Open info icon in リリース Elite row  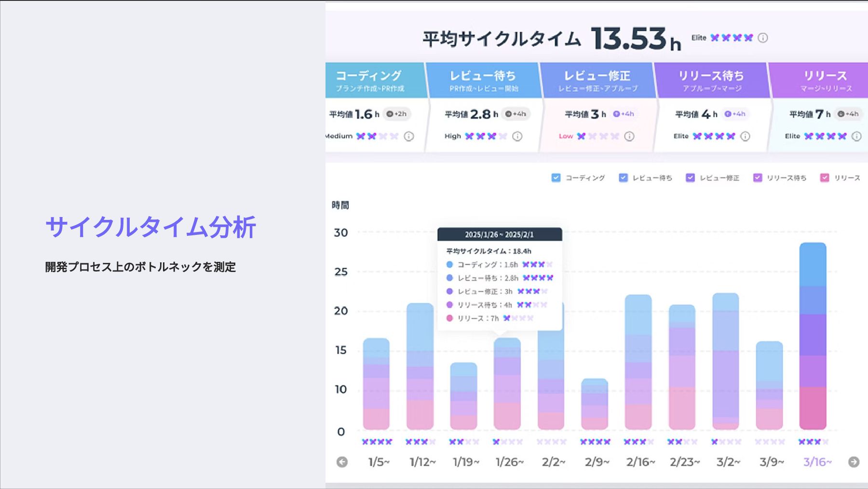pos(856,136)
